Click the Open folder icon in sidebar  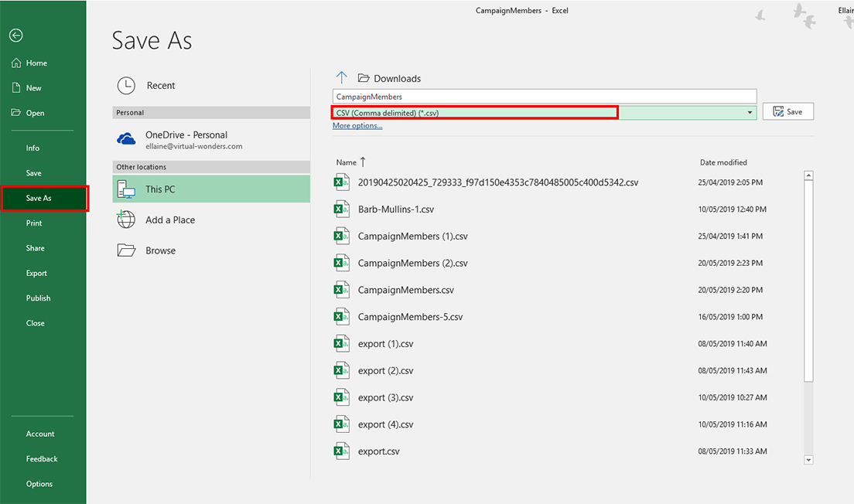[16, 113]
